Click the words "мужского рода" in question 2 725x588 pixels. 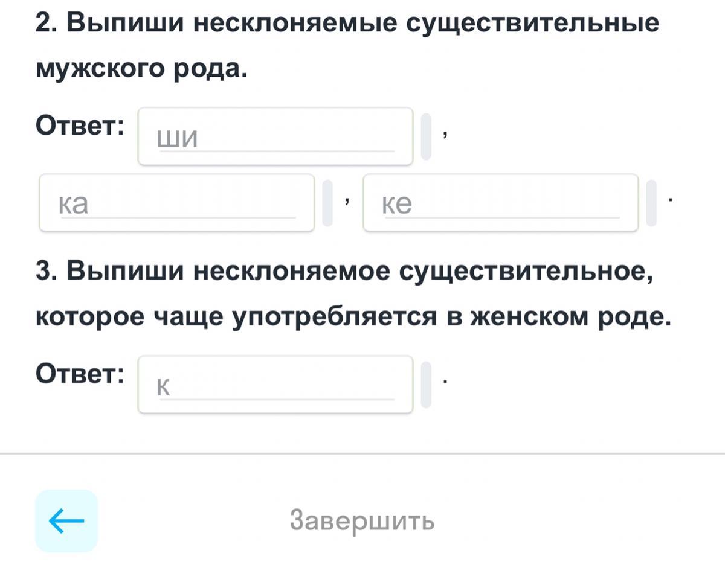pyautogui.click(x=142, y=69)
